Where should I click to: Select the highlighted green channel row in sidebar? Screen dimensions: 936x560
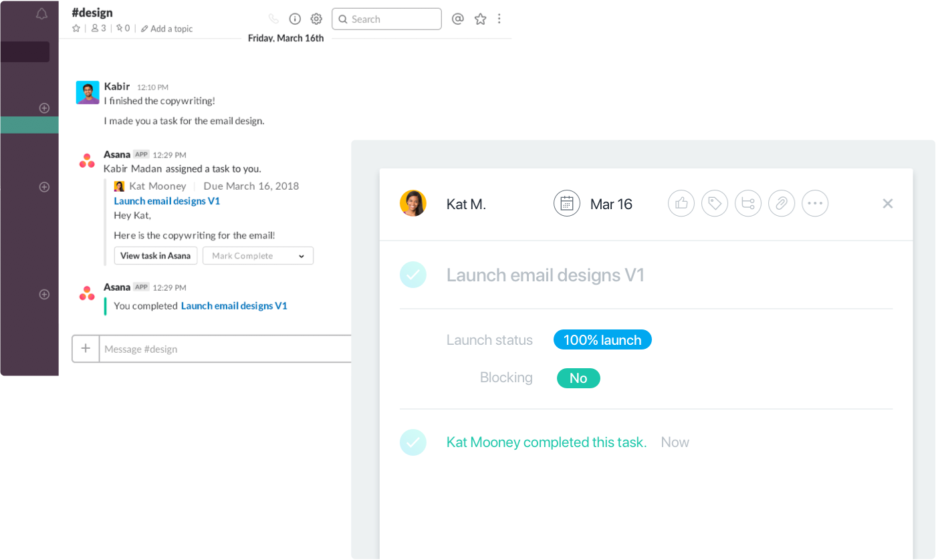pyautogui.click(x=29, y=125)
